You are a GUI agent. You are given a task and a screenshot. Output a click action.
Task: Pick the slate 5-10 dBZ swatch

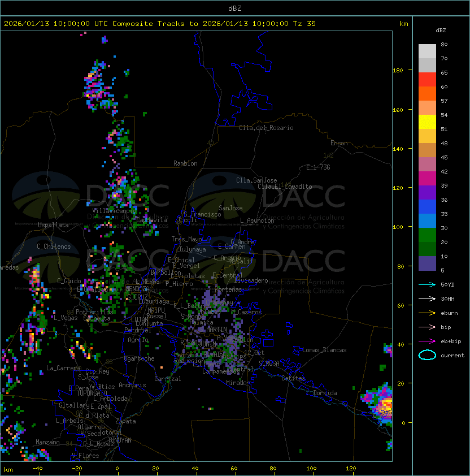[427, 263]
